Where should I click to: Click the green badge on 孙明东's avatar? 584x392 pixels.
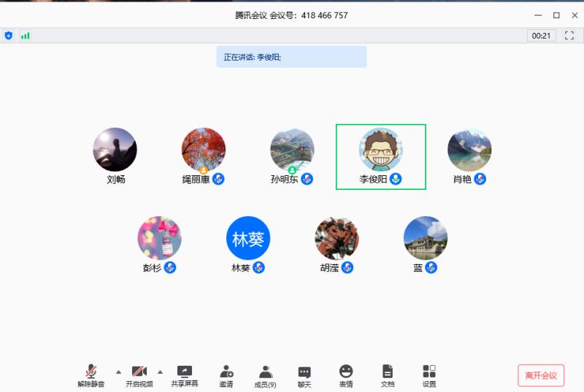pyautogui.click(x=292, y=170)
